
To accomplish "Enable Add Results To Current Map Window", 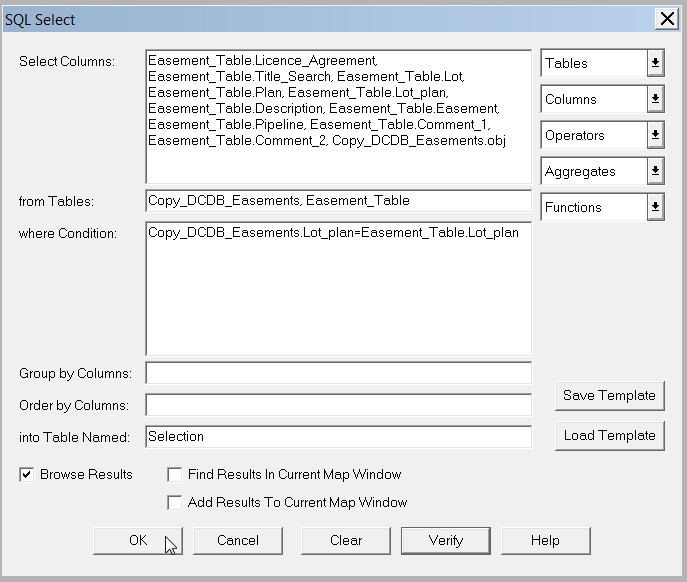I will point(175,502).
